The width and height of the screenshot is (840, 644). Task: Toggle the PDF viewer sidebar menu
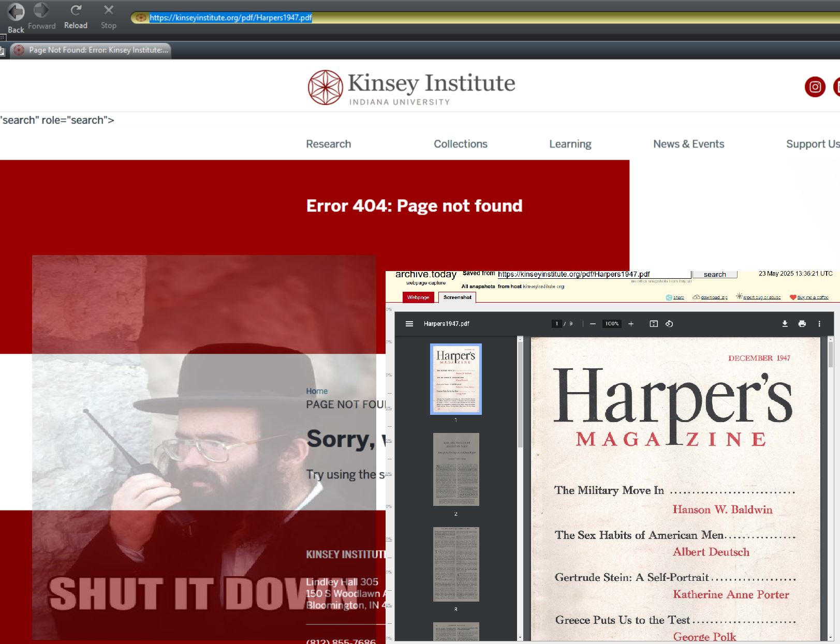coord(409,324)
